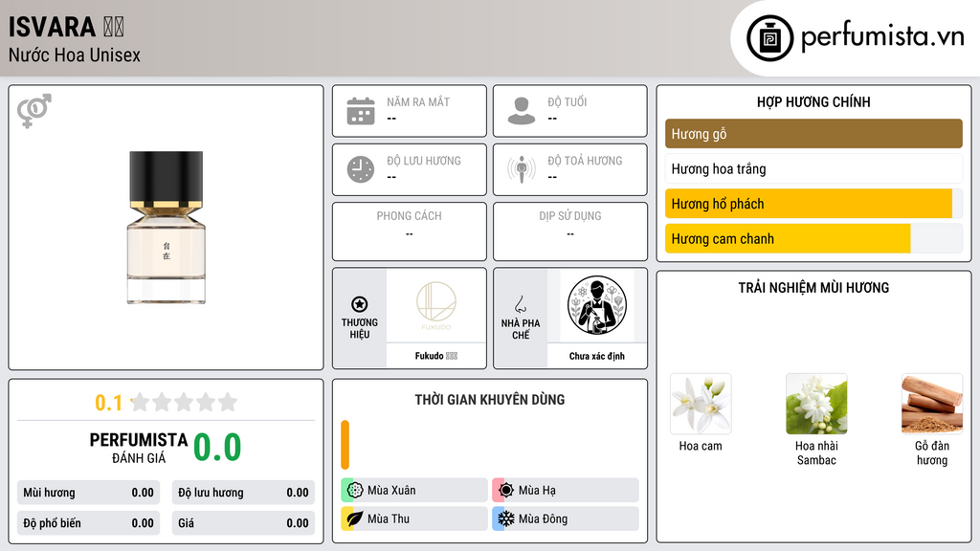Click the Nước Hoa Unisex subtitle

click(x=75, y=55)
